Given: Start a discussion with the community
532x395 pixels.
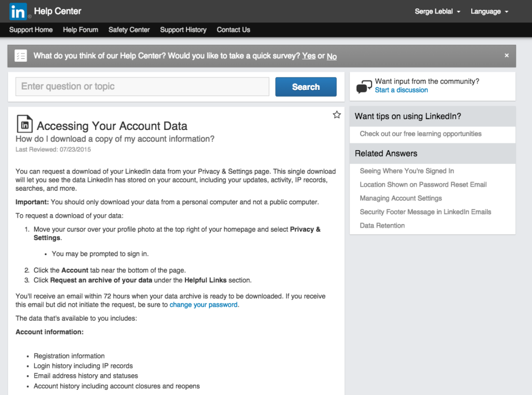Looking at the screenshot, I should click(401, 90).
